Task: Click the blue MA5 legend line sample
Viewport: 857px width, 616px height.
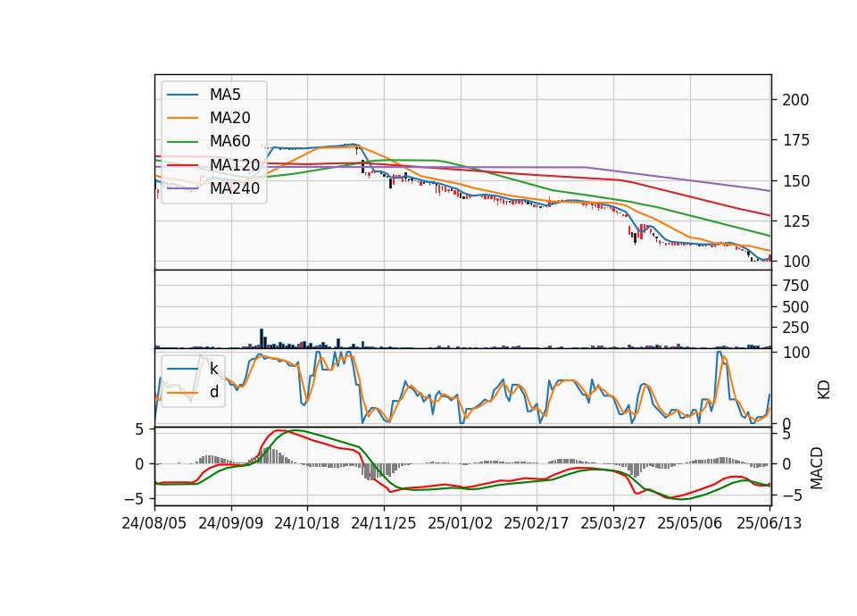Action: (x=182, y=95)
